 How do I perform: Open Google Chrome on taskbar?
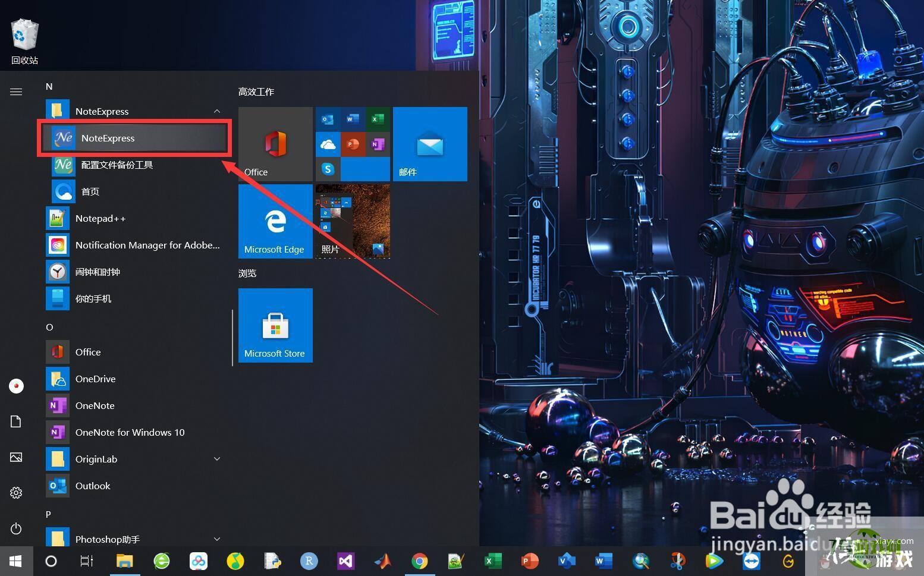[419, 561]
